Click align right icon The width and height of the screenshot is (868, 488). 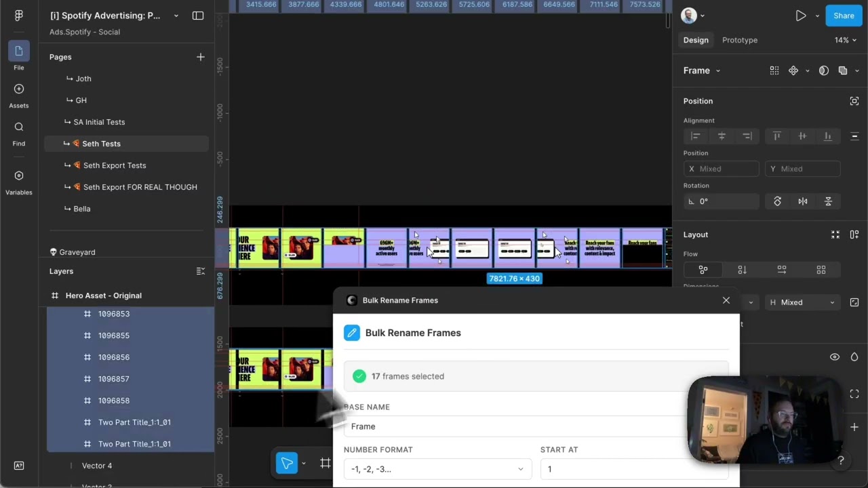(x=747, y=136)
